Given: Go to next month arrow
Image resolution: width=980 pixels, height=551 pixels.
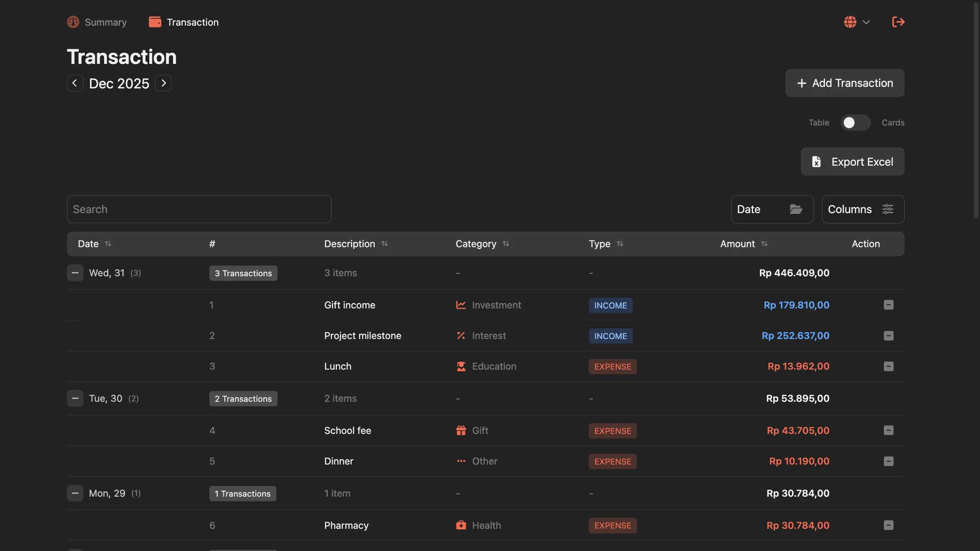Looking at the screenshot, I should pyautogui.click(x=163, y=83).
